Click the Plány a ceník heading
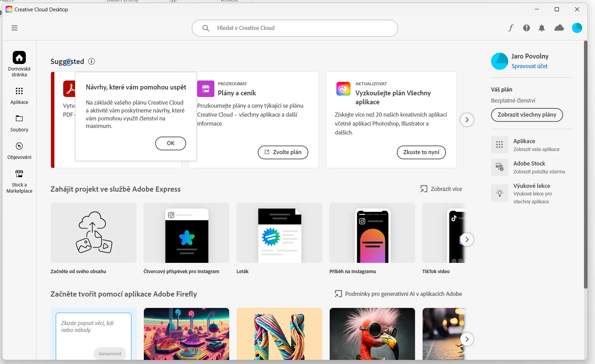 [x=237, y=93]
